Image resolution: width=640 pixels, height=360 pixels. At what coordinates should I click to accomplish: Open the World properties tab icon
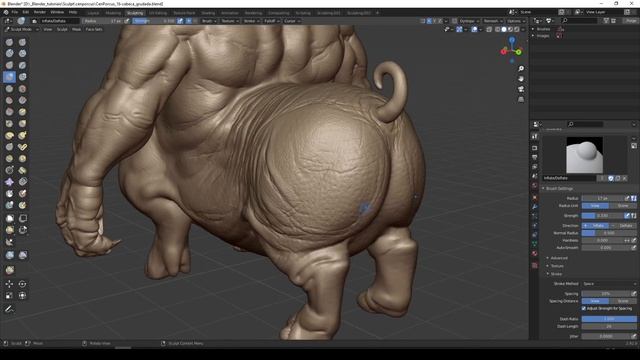point(535,186)
